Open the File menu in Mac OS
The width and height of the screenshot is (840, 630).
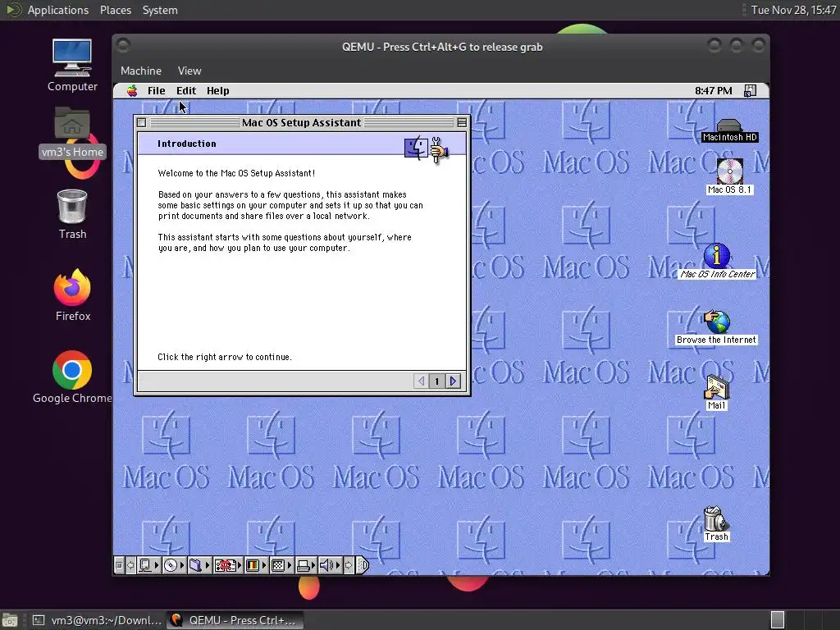tap(157, 91)
